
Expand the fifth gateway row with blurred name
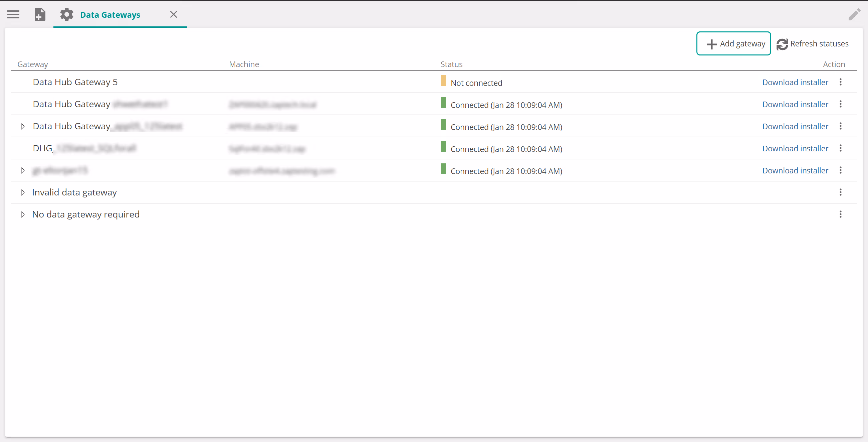pos(23,171)
